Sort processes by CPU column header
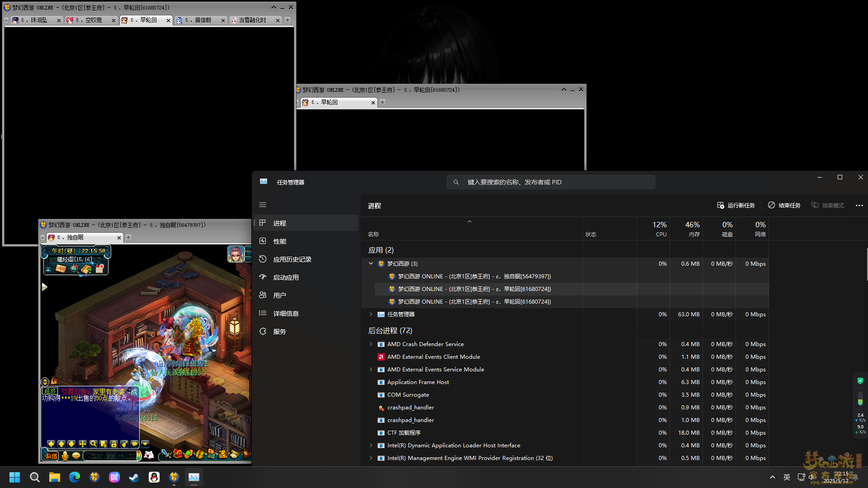Screen dimensions: 868x488 coord(654,229)
